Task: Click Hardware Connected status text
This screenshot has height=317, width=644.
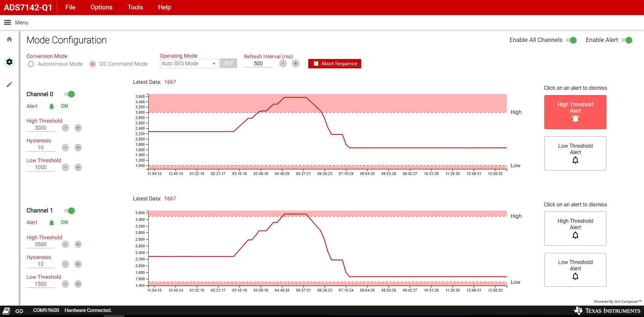Action: [x=88, y=311]
